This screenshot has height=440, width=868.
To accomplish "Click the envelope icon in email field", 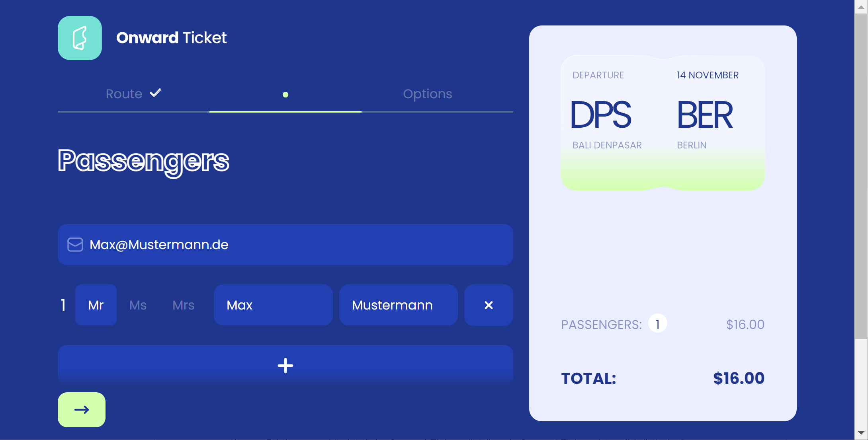I will 75,245.
